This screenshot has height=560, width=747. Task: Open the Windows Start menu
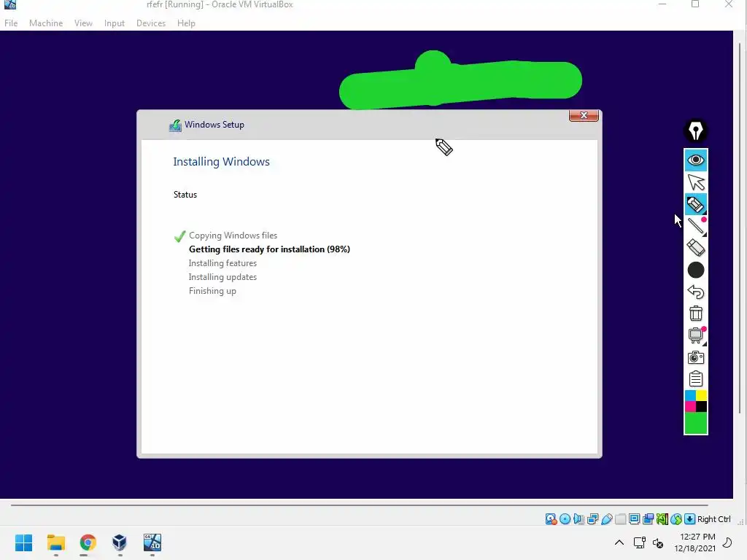coord(24,542)
